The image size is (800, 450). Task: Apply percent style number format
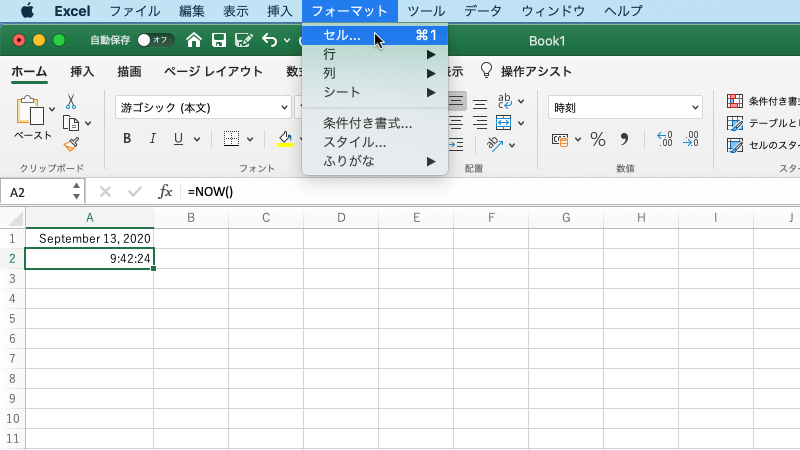click(x=597, y=139)
